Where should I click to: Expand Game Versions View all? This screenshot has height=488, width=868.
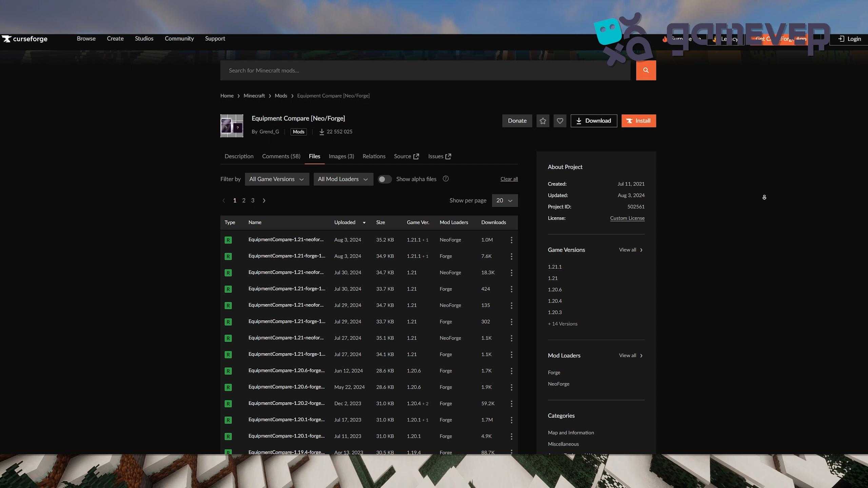(630, 250)
